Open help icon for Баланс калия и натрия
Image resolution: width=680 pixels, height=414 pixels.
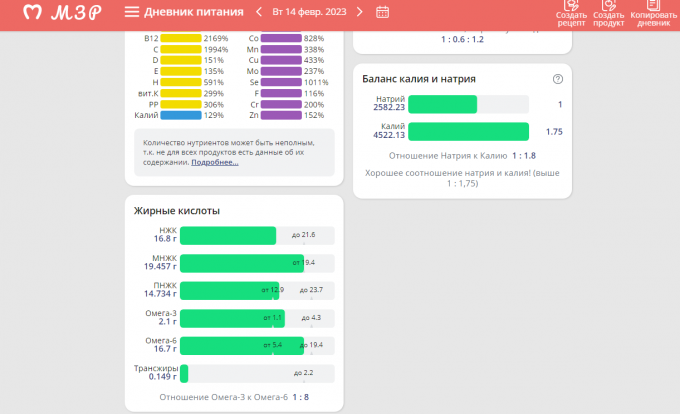click(x=557, y=79)
